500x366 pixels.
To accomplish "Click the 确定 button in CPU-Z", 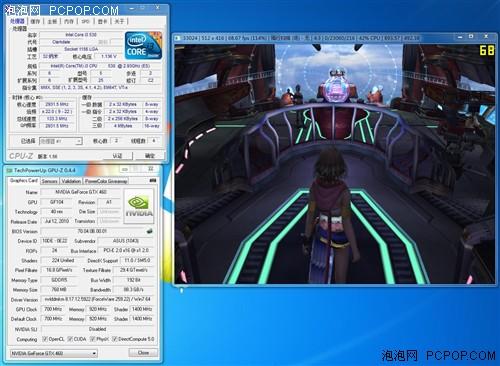I will pyautogui.click(x=150, y=156).
